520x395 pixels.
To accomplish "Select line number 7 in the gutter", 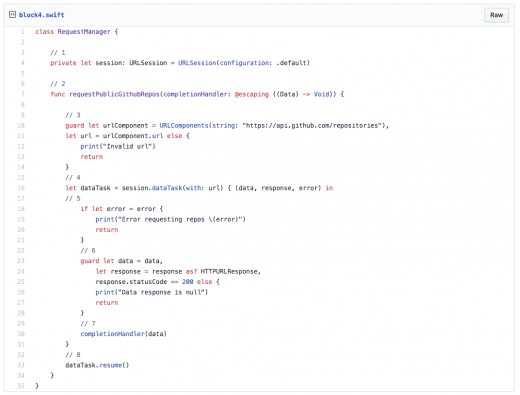I will point(23,94).
